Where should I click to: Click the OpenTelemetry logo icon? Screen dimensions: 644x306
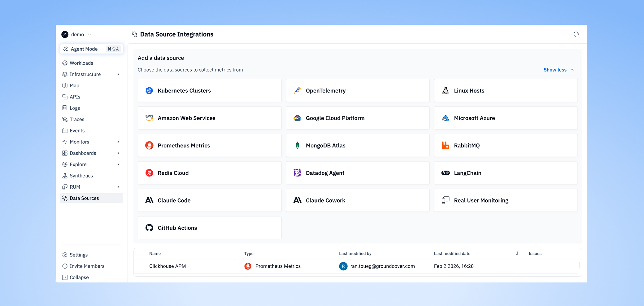(297, 90)
